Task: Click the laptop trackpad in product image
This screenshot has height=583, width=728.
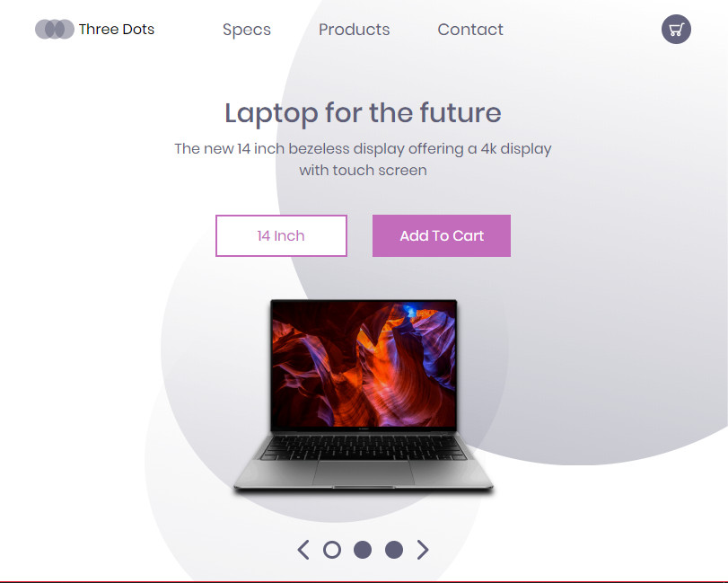Action: (364, 473)
